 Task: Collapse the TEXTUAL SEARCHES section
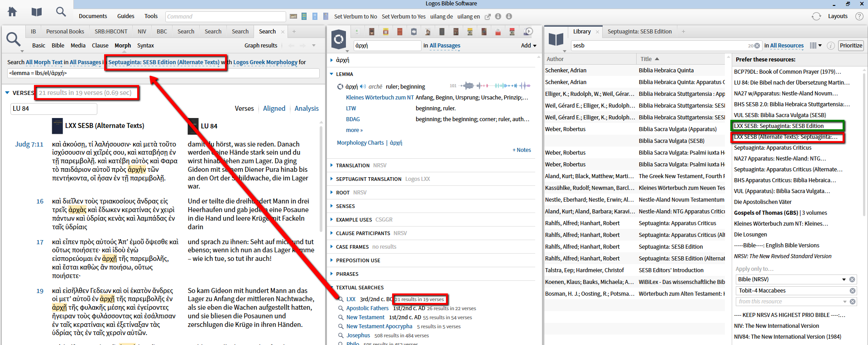tap(332, 288)
